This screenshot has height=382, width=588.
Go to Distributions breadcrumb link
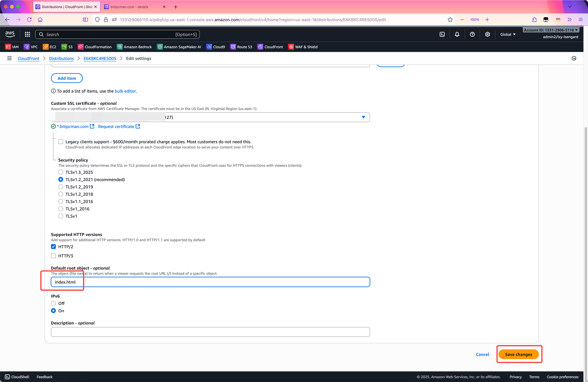click(61, 58)
